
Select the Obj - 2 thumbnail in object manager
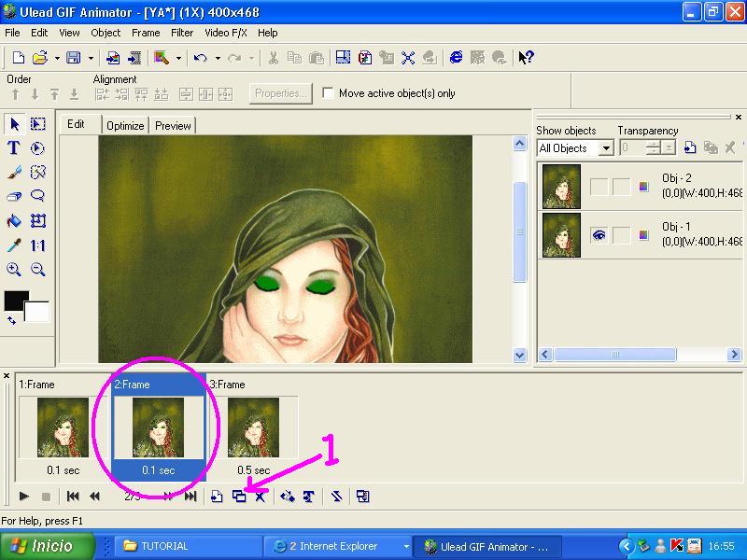[561, 187]
